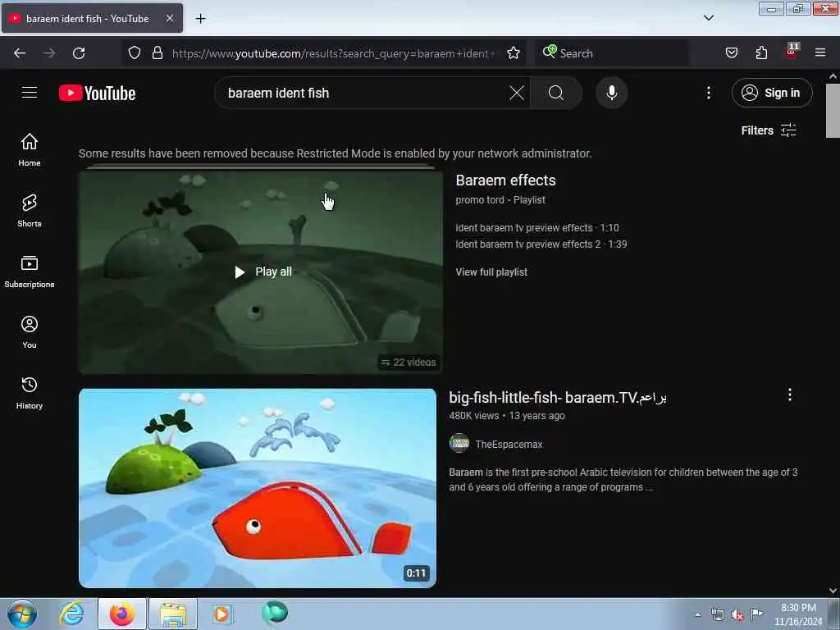840x630 pixels.
Task: Start voice search with microphone icon
Action: click(x=611, y=94)
